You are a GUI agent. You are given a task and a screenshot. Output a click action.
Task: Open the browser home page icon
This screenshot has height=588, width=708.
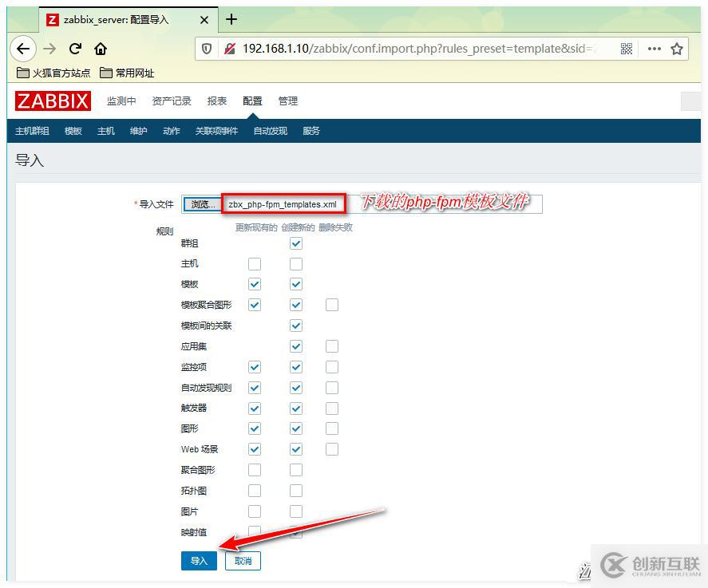click(x=99, y=48)
